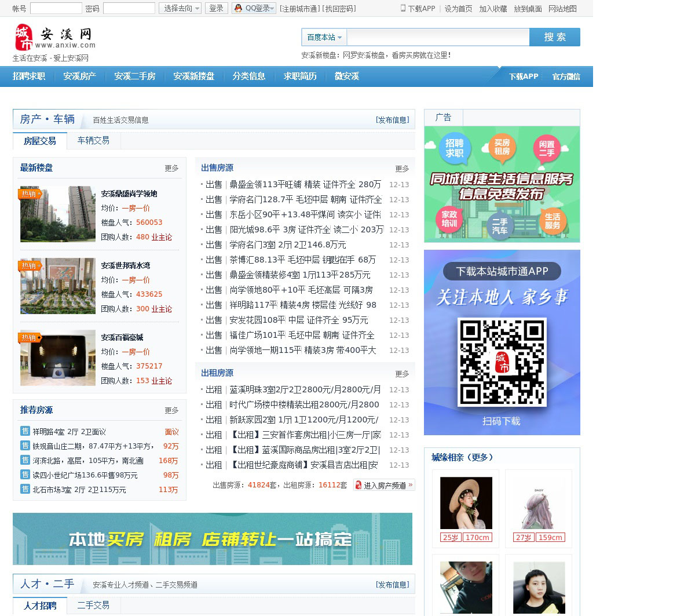Open 安溪新楼盘 in the navigation bar

(193, 76)
